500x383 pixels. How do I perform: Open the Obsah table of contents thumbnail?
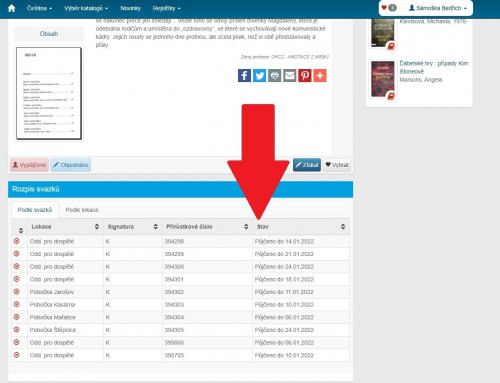tap(49, 93)
